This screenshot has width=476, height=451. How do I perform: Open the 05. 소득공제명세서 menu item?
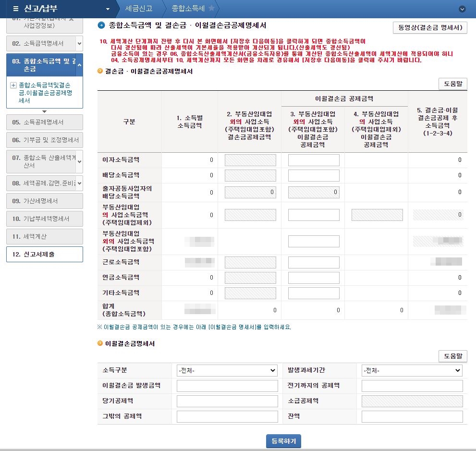[44, 122]
